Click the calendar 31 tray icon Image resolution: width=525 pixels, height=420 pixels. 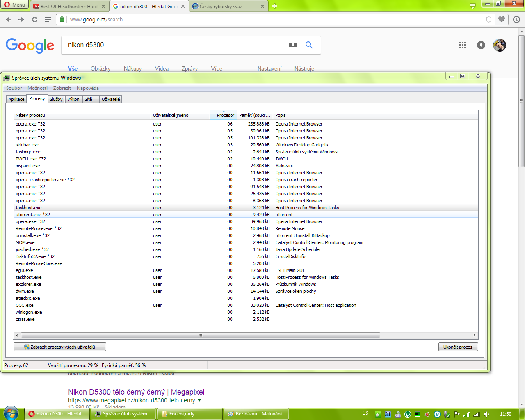(388, 414)
